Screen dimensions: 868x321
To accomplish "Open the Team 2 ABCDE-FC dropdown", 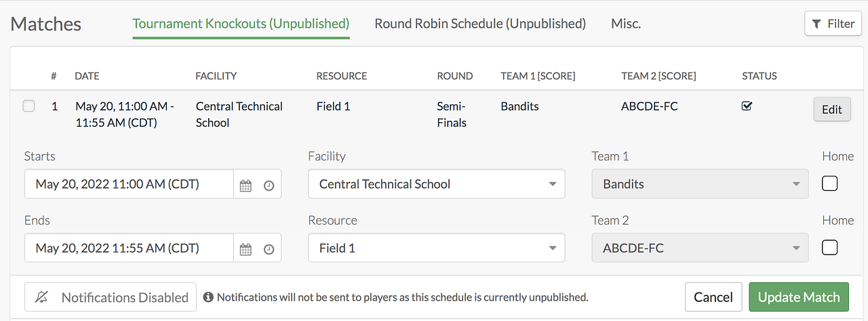I will pyautogui.click(x=700, y=248).
